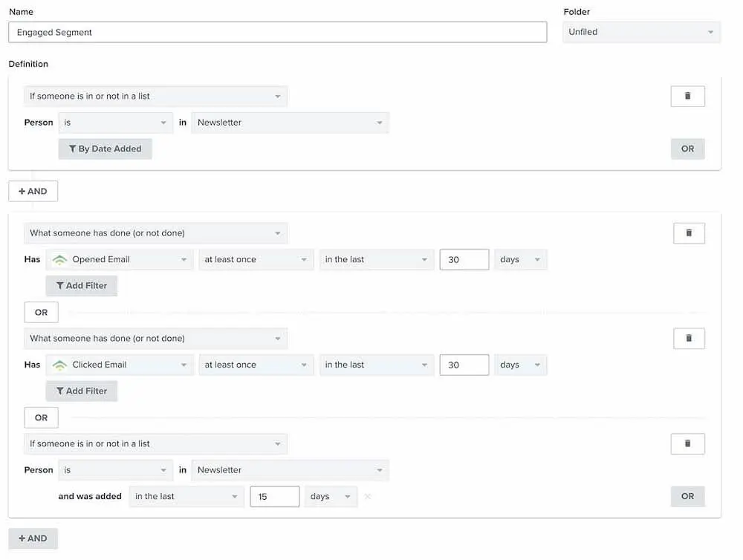743x560 pixels.
Task: Click OR button in first condition block
Action: (x=687, y=149)
